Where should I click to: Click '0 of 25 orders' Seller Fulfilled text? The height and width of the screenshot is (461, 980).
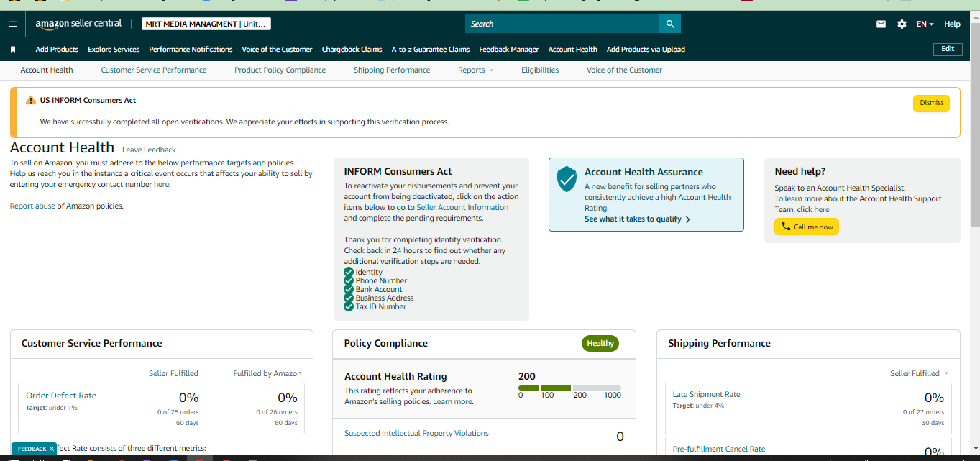178,412
